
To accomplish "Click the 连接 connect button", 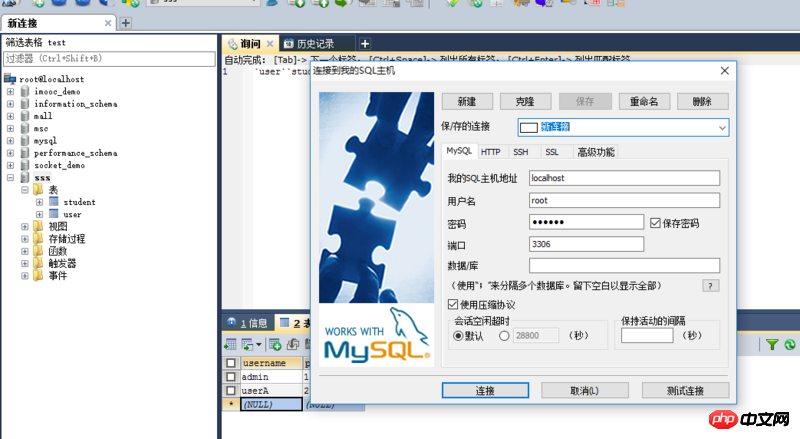I will point(485,391).
